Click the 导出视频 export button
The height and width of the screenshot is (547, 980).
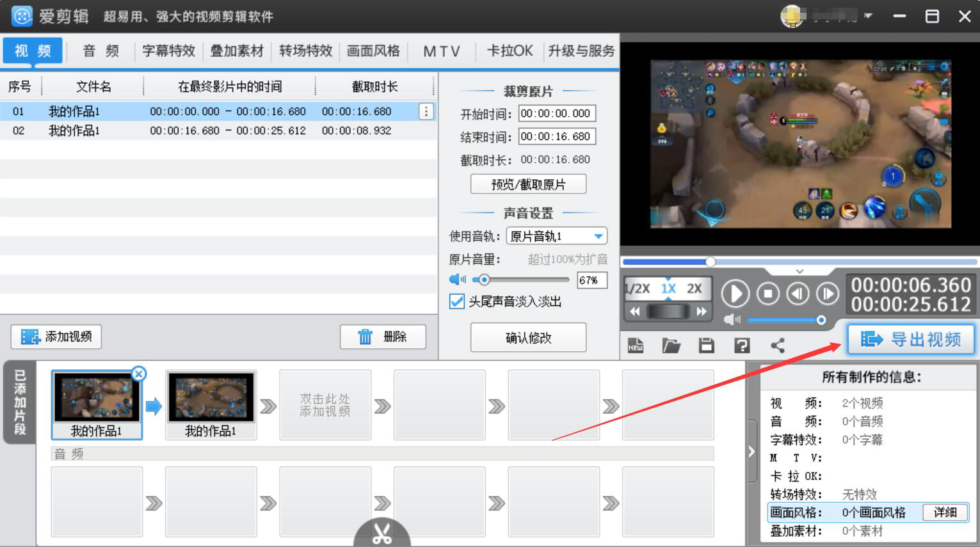click(x=912, y=339)
